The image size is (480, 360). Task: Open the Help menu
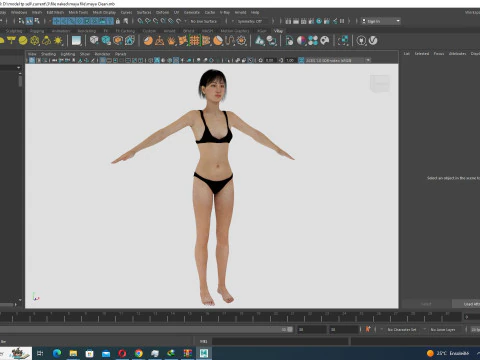[x=255, y=12]
